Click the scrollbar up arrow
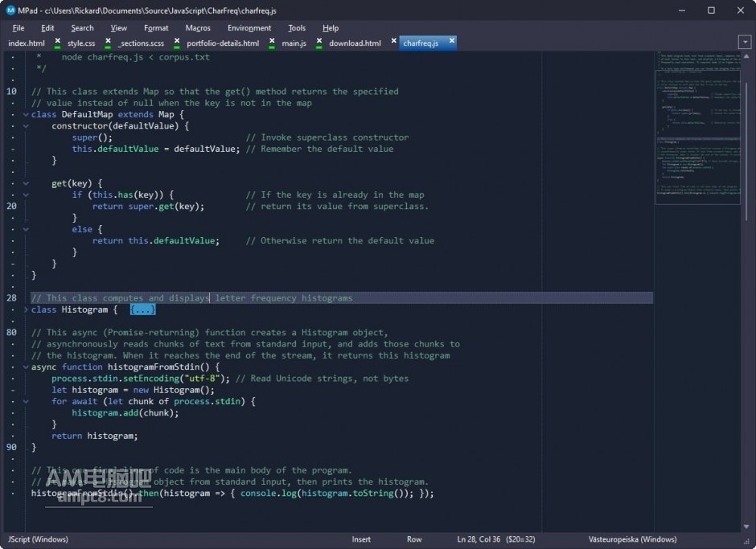The height and width of the screenshot is (549, 756). click(747, 56)
